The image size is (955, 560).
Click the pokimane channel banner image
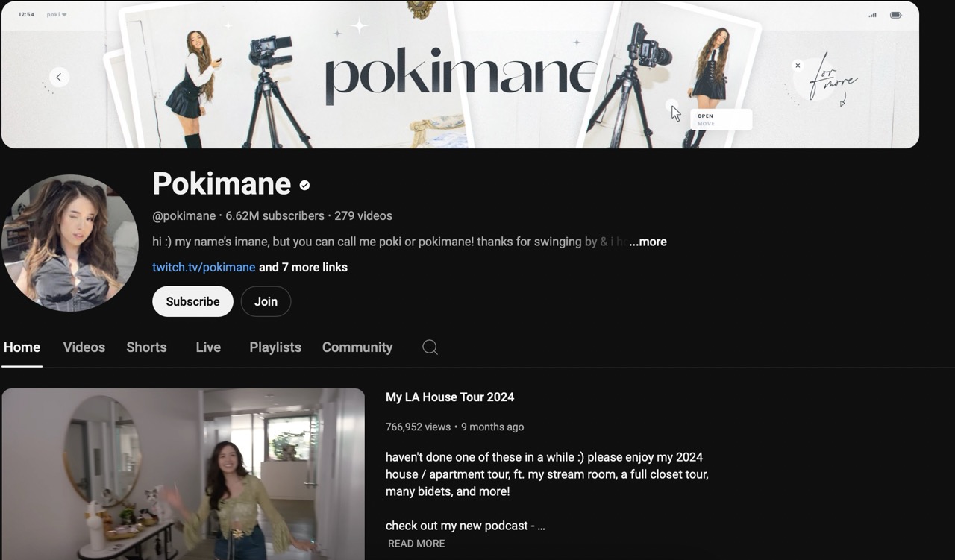click(x=460, y=75)
